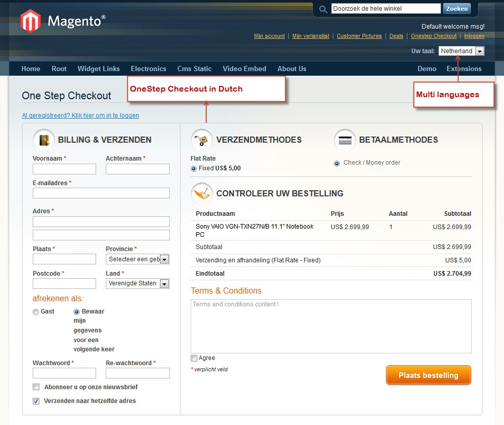504x425 pixels.
Task: Open the Electronics menu item
Action: click(148, 69)
